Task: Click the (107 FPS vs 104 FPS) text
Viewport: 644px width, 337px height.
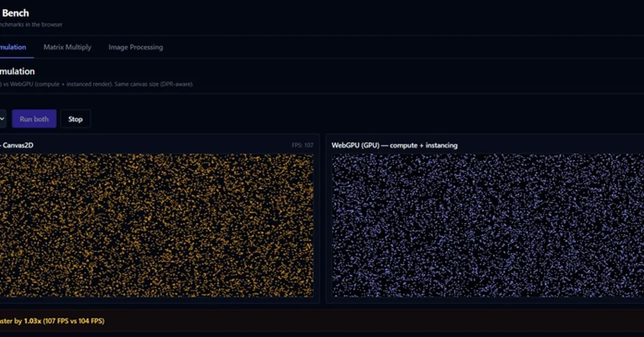Action: 72,321
